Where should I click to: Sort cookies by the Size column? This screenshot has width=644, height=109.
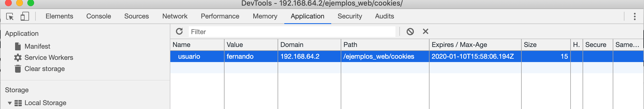point(546,45)
